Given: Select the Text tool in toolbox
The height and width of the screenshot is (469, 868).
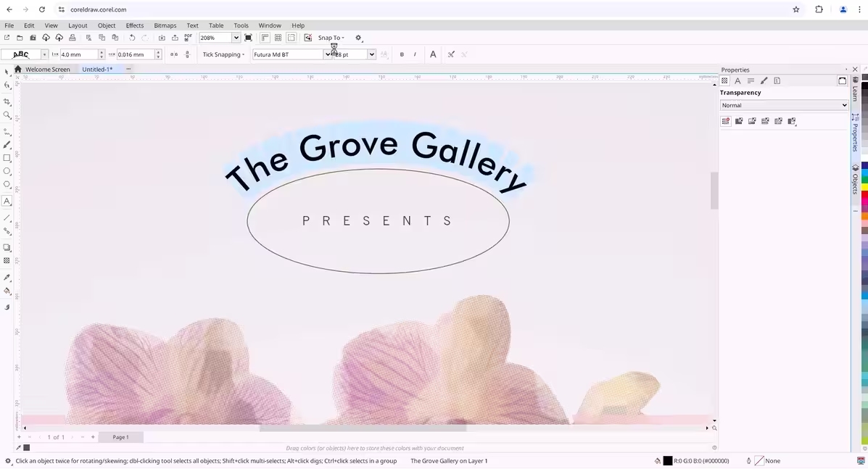Looking at the screenshot, I should click(x=7, y=202).
